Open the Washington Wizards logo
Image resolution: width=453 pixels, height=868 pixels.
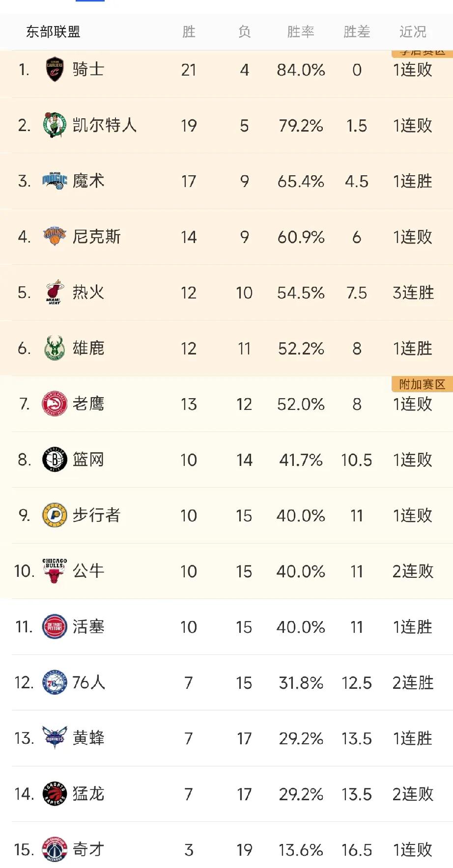coord(55,849)
